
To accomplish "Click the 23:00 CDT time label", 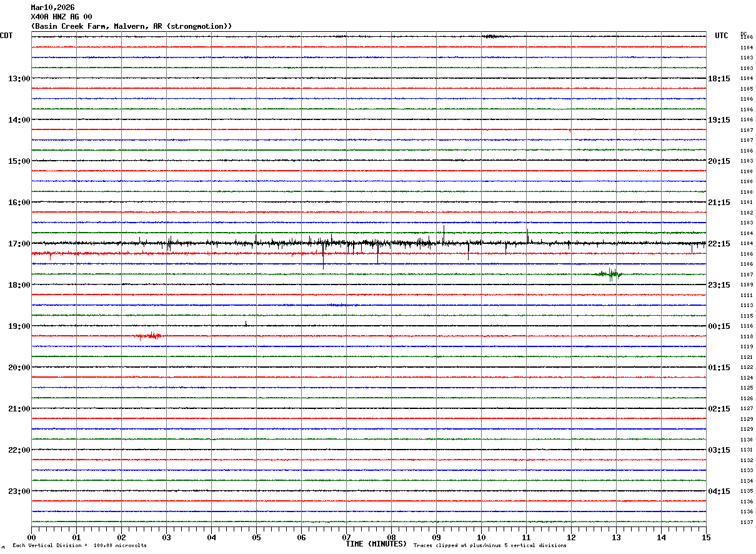I will point(19,491).
